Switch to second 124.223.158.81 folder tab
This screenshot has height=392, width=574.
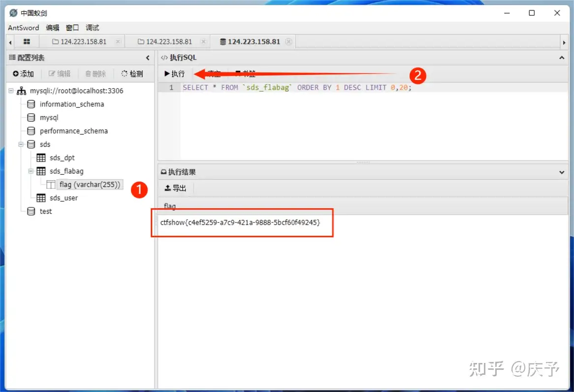(165, 42)
